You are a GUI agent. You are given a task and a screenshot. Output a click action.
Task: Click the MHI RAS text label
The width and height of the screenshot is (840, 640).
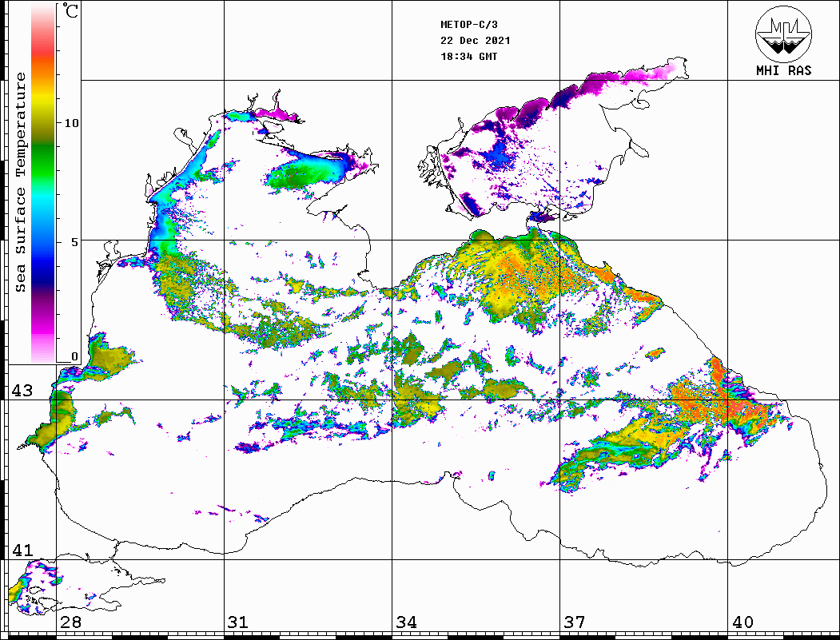click(x=784, y=70)
